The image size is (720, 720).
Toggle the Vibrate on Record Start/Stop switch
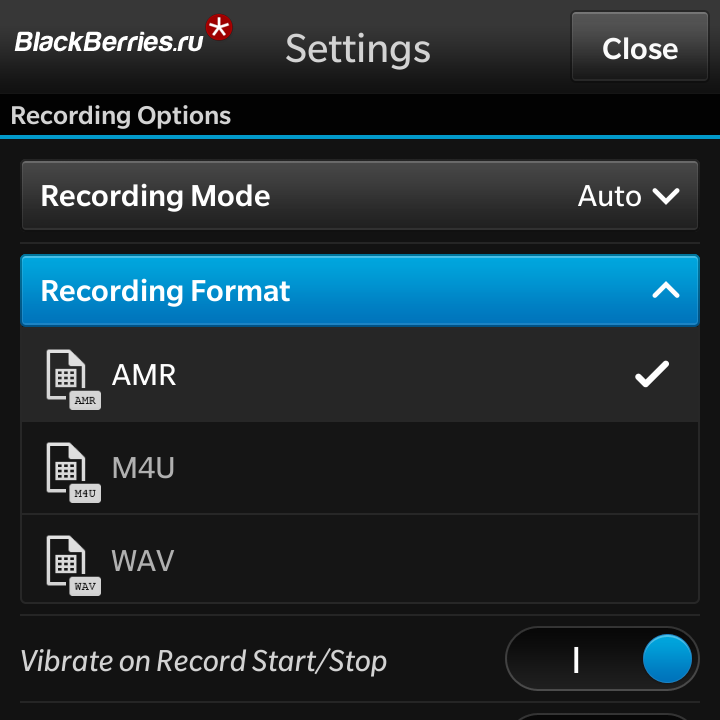[602, 660]
